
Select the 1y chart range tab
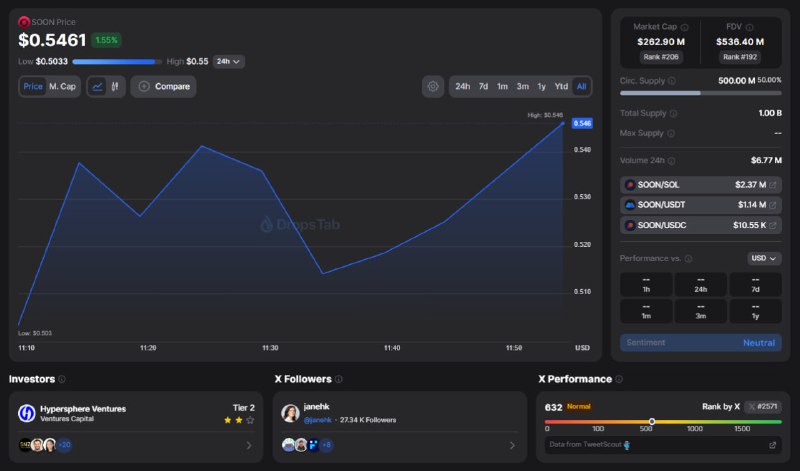click(x=541, y=86)
